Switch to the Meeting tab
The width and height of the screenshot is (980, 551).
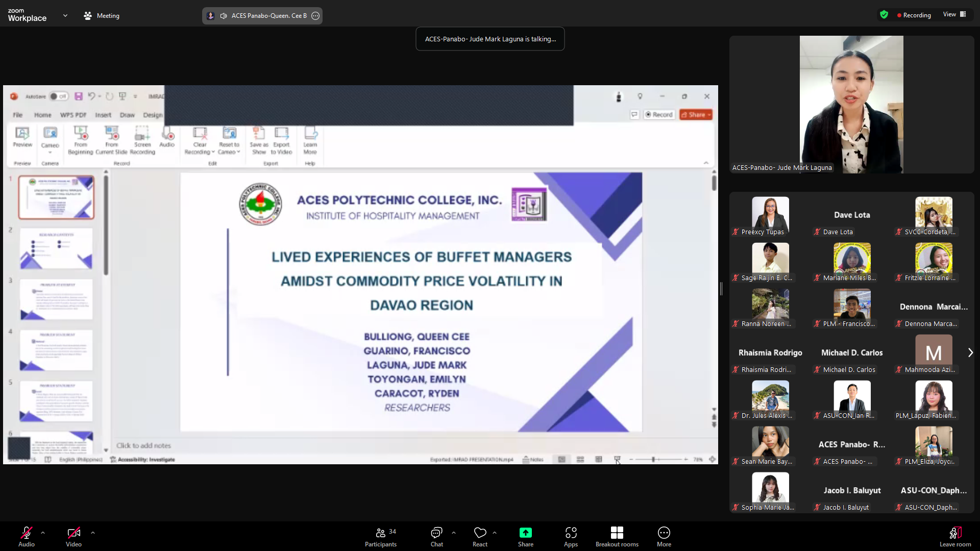pyautogui.click(x=102, y=16)
